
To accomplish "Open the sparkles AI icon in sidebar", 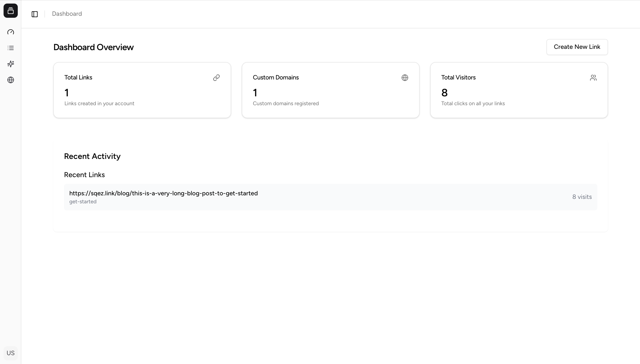I will [x=10, y=64].
